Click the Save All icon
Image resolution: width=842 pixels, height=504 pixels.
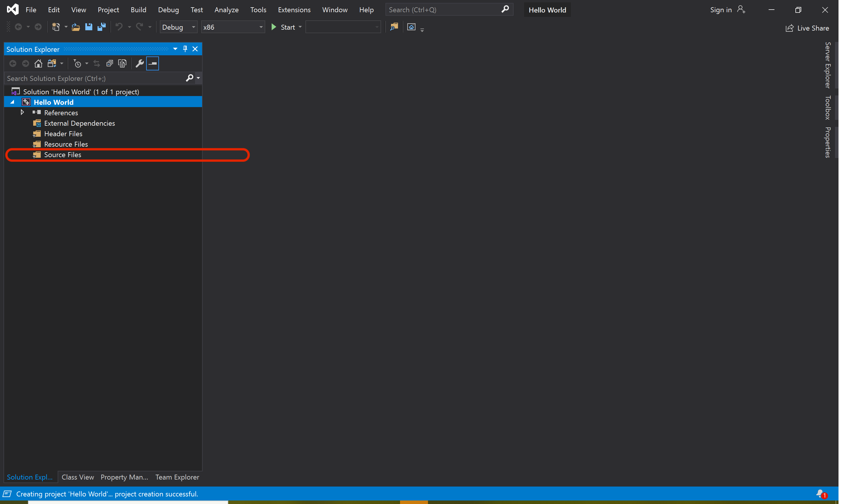point(102,27)
